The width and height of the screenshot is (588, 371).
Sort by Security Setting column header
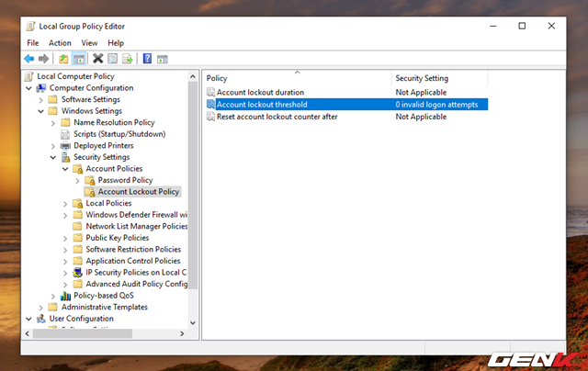439,78
